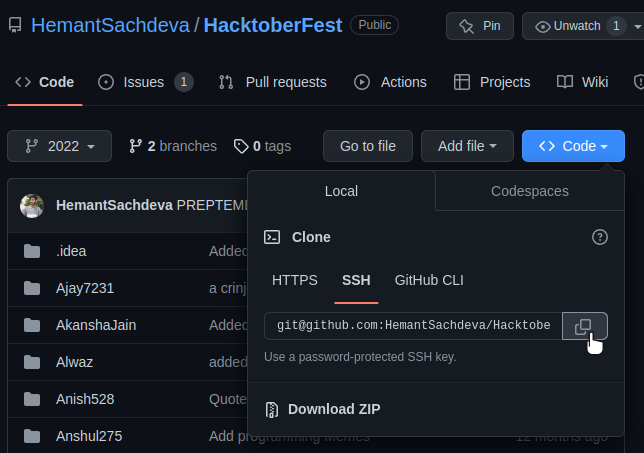
Task: Click the zip file icon beside Download ZIP
Action: point(271,409)
